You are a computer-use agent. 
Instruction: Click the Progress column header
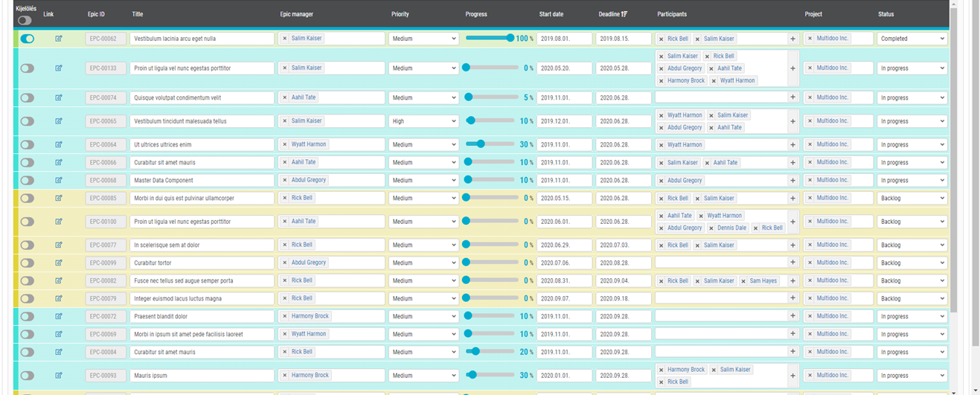click(476, 14)
